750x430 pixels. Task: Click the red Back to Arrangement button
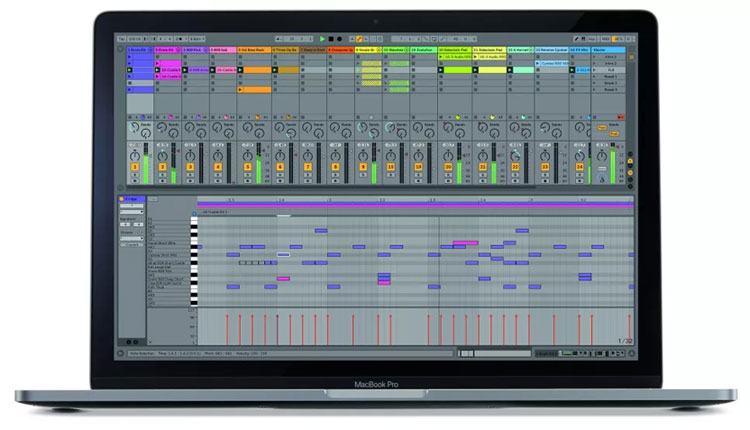click(620, 117)
